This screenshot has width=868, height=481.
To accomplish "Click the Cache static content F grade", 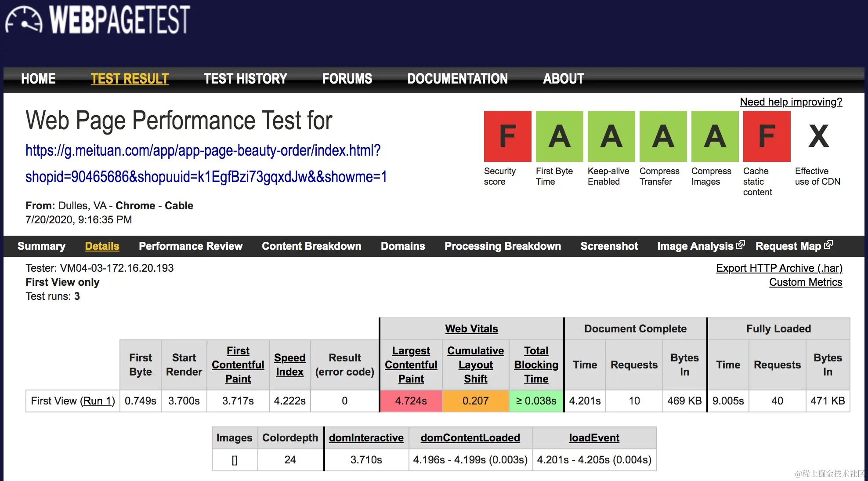I will [x=767, y=136].
